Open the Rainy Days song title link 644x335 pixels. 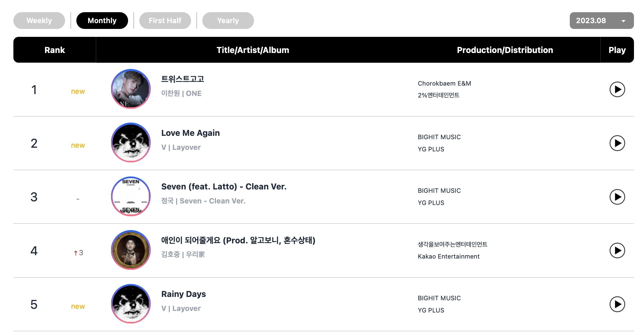pos(183,294)
